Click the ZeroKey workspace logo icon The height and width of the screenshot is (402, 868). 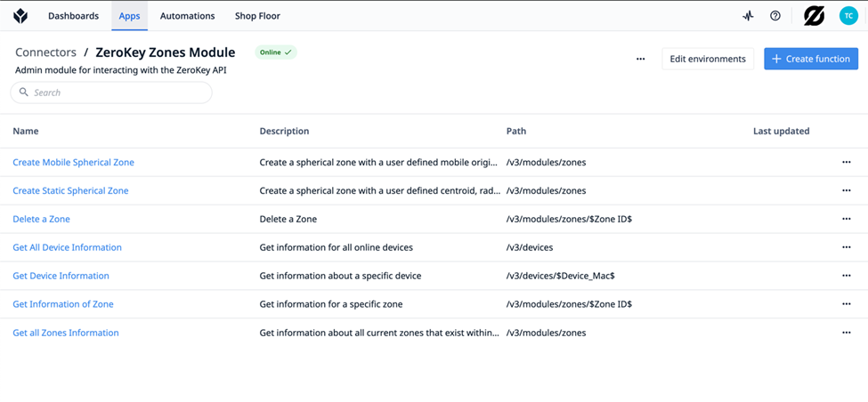coord(814,16)
